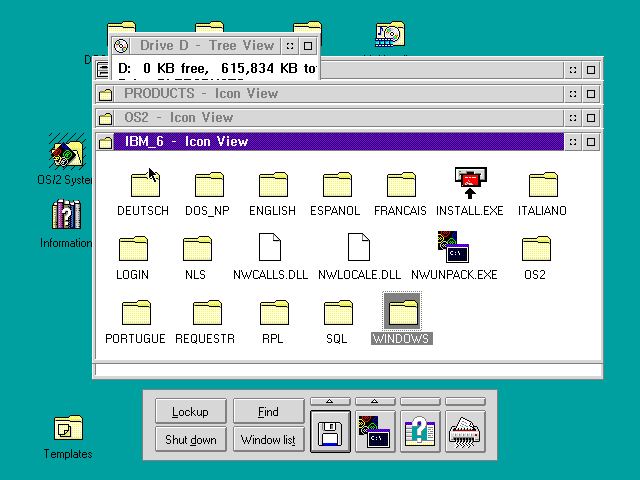
Task: Activate the Drive D - Tree View title bar
Action: pos(205,46)
